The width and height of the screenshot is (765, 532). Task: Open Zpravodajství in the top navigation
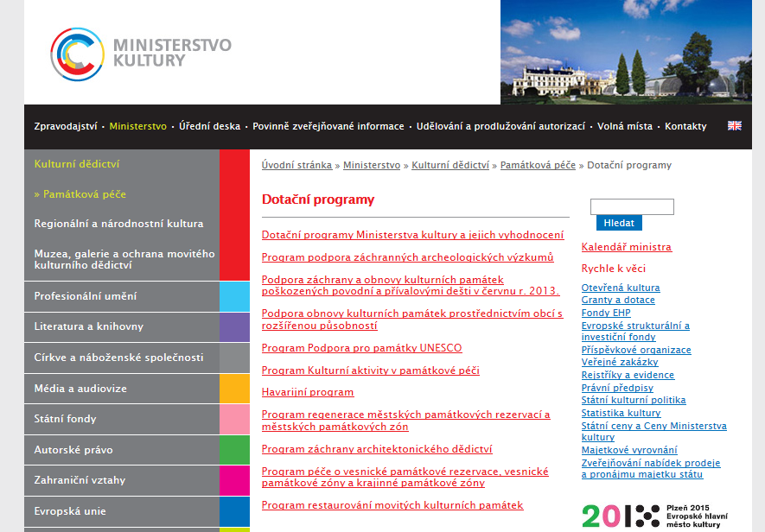pos(66,126)
